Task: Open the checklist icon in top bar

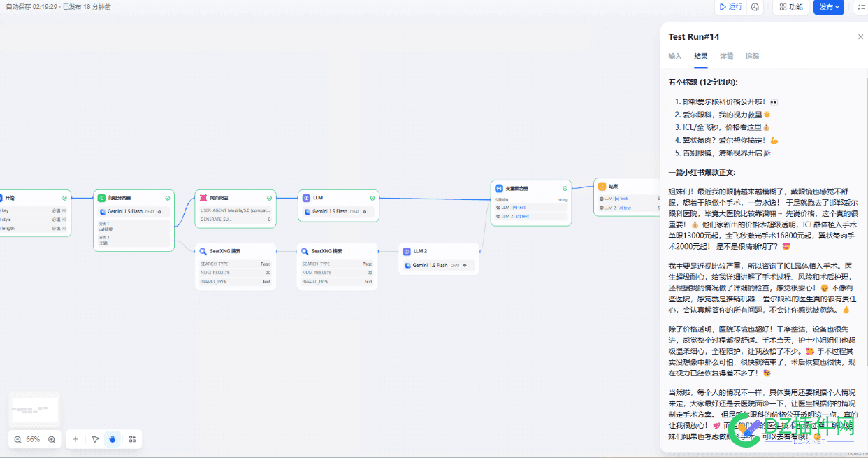Action: coord(861,7)
